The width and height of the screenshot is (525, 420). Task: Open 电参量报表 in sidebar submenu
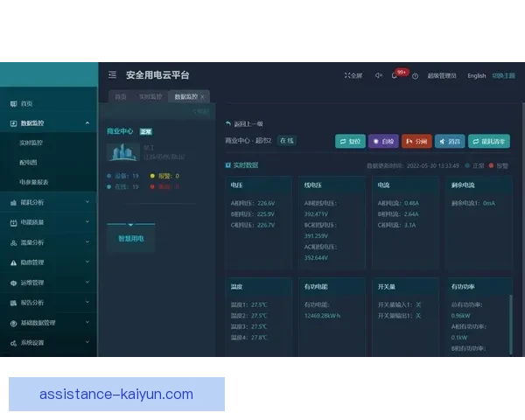[x=34, y=183]
